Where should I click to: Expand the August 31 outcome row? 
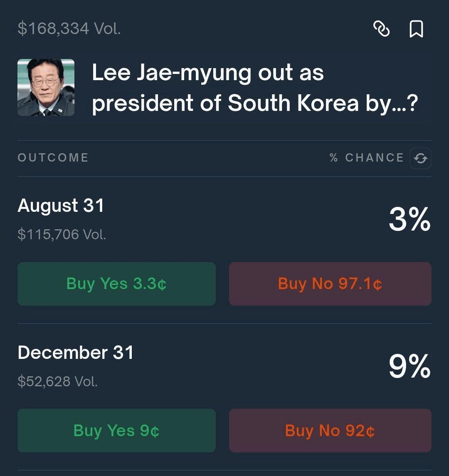tap(224, 218)
